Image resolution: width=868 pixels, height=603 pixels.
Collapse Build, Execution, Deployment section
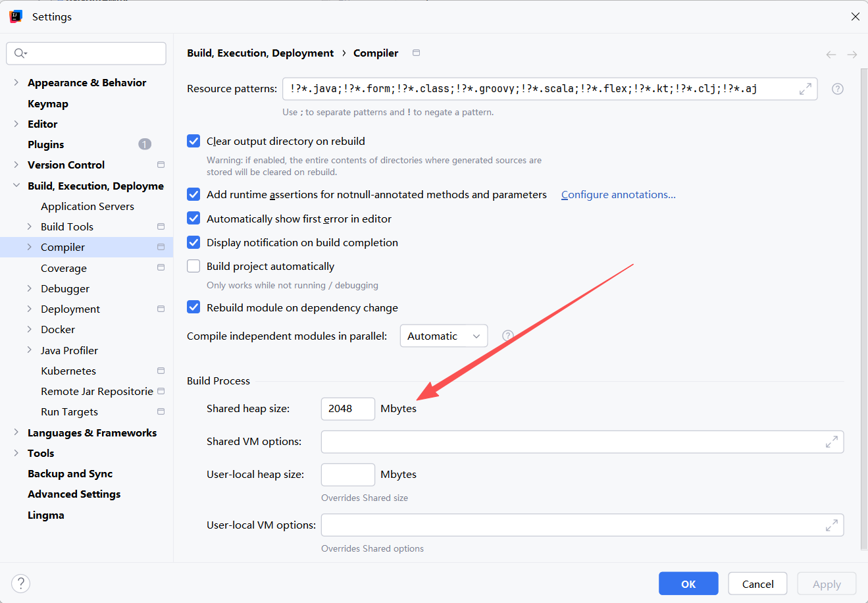[x=16, y=186]
